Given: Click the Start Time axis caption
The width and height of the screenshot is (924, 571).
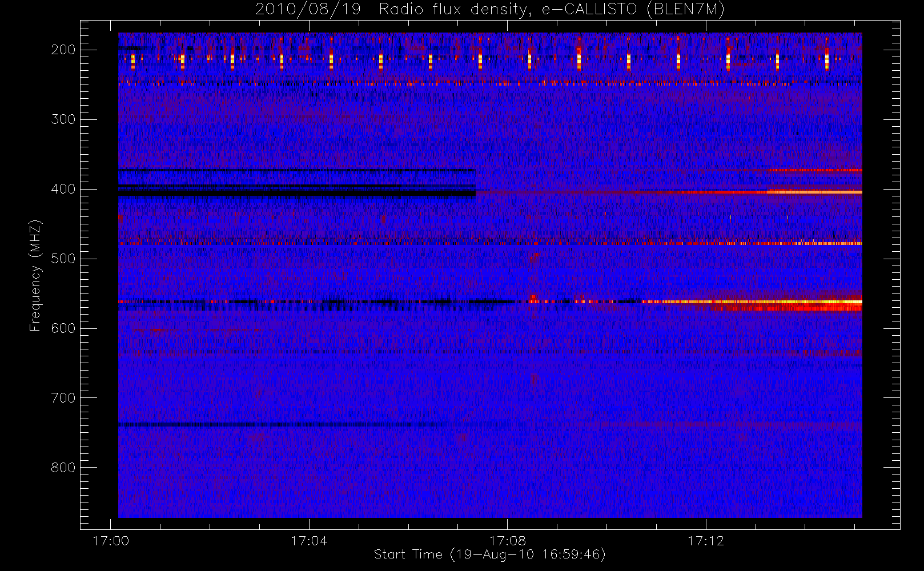Looking at the screenshot, I should point(489,554).
